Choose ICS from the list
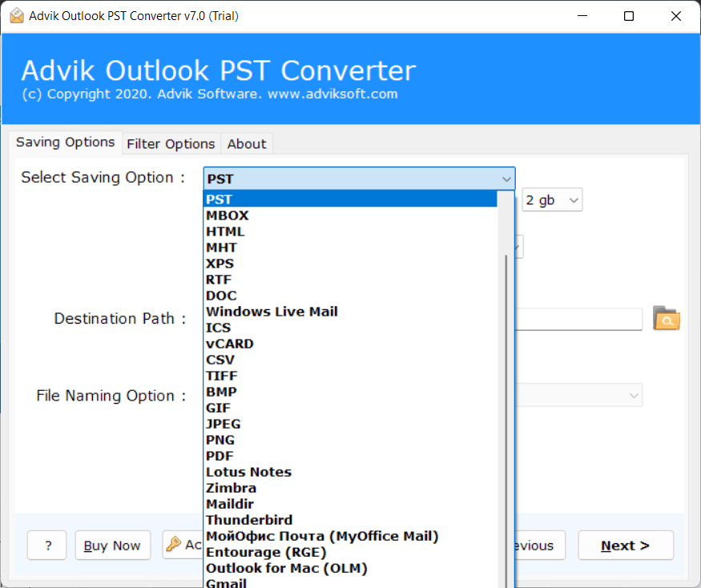The height and width of the screenshot is (588, 701). click(350, 328)
